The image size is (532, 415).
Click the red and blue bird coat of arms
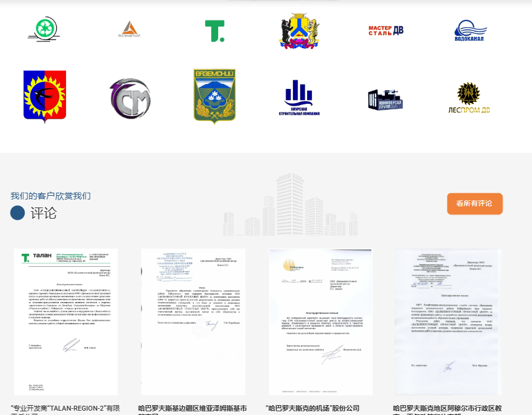click(44, 97)
